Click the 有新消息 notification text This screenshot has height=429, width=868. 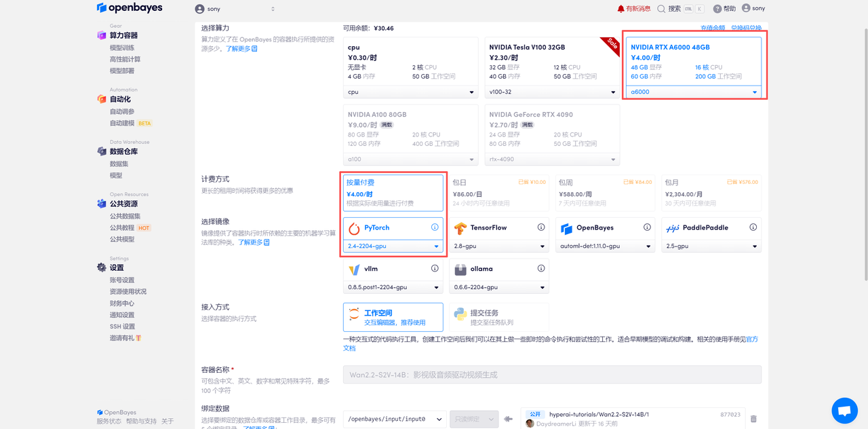tap(638, 9)
